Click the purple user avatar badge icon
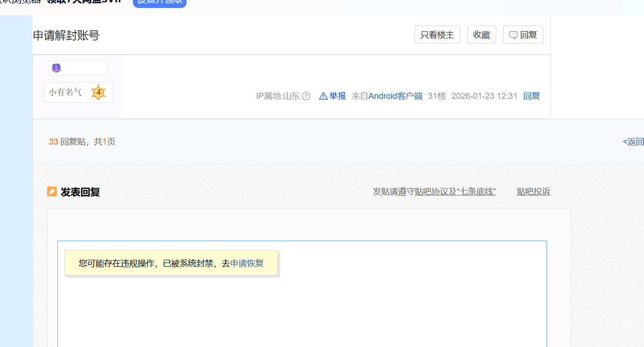Image resolution: width=644 pixels, height=347 pixels. pos(56,68)
